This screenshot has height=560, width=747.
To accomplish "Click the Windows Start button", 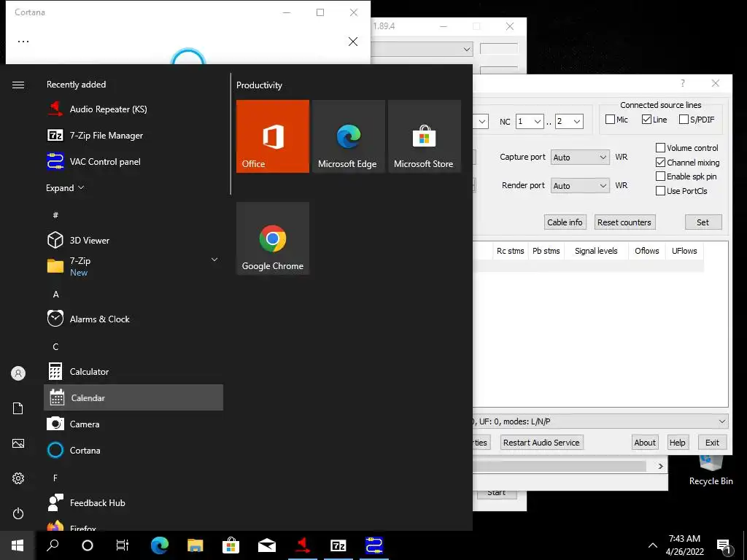I will [18, 545].
